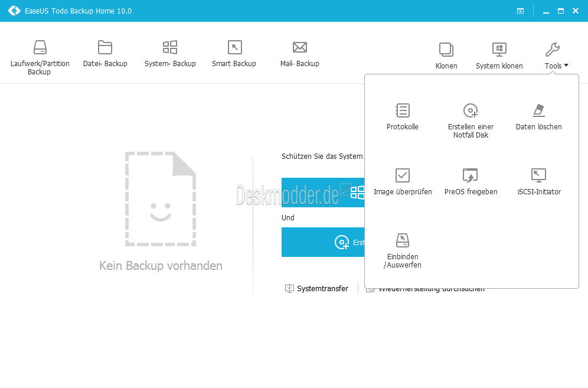Click the EaseUS logo in title bar

click(14, 11)
